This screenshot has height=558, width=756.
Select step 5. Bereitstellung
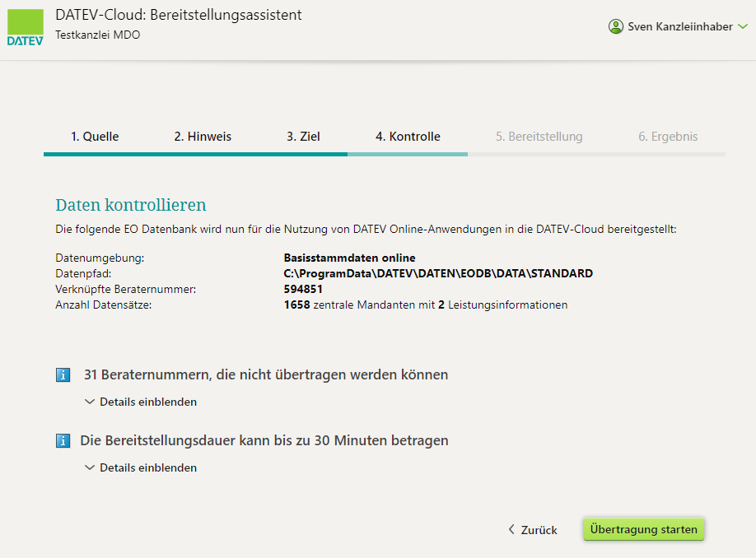(539, 137)
